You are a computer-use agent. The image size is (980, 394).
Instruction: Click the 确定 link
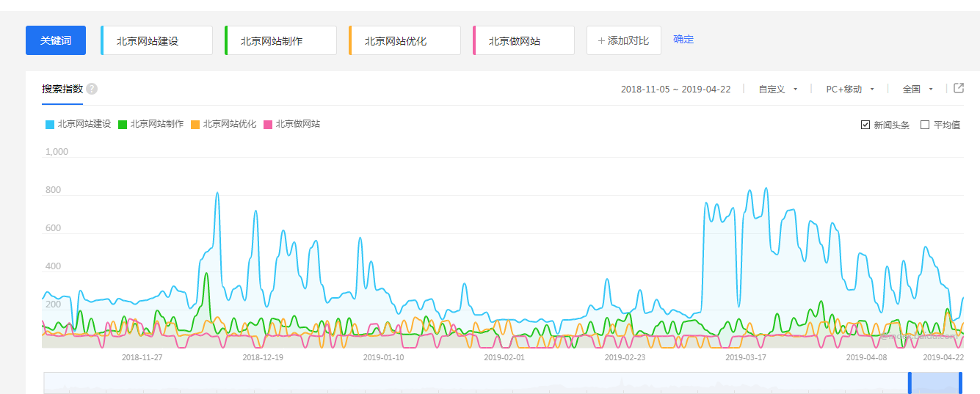coord(683,40)
